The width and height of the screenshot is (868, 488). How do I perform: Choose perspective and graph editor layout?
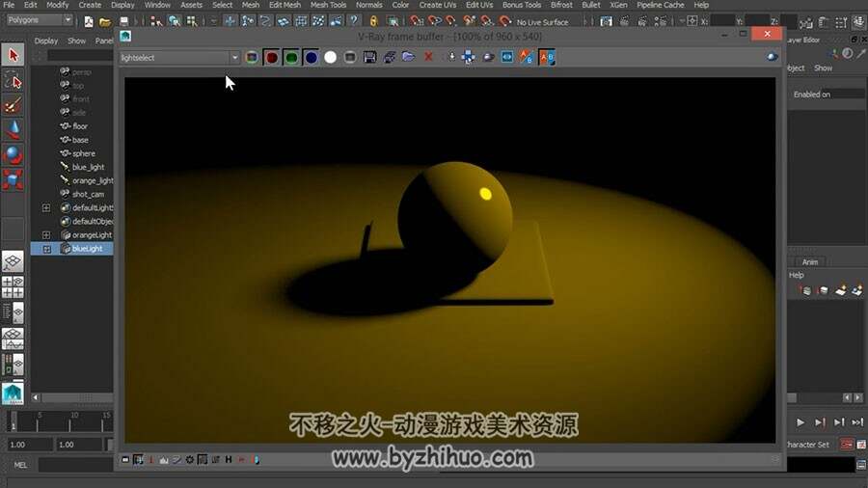tap(13, 339)
